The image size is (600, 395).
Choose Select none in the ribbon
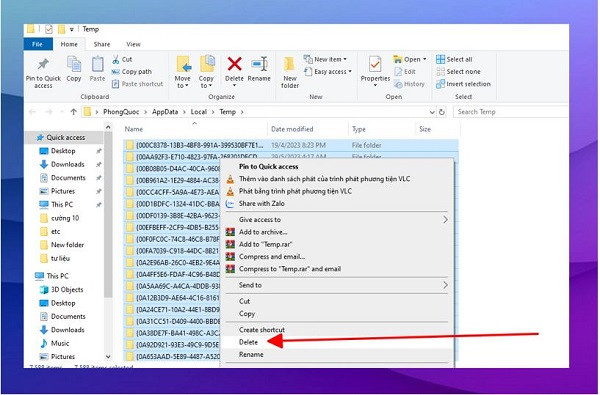tap(458, 72)
